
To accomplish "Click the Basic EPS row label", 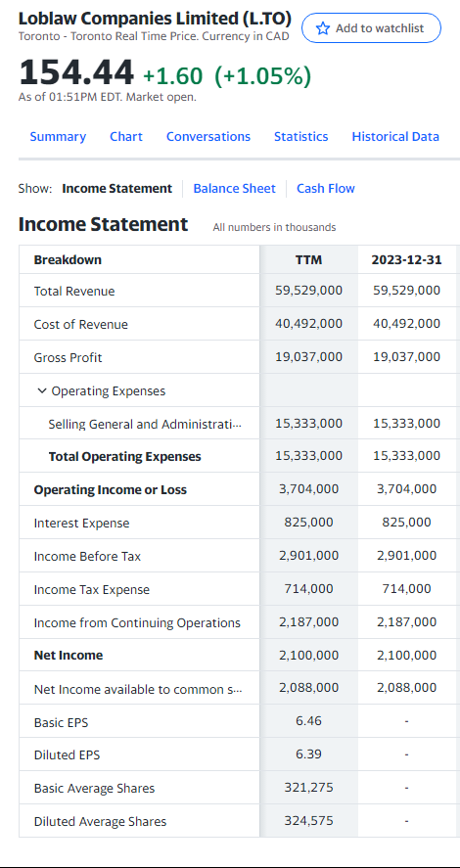I will click(x=61, y=722).
